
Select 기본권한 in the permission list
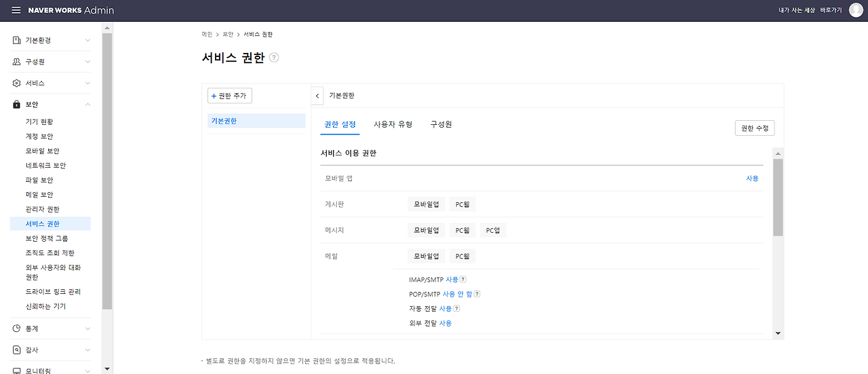(x=256, y=121)
